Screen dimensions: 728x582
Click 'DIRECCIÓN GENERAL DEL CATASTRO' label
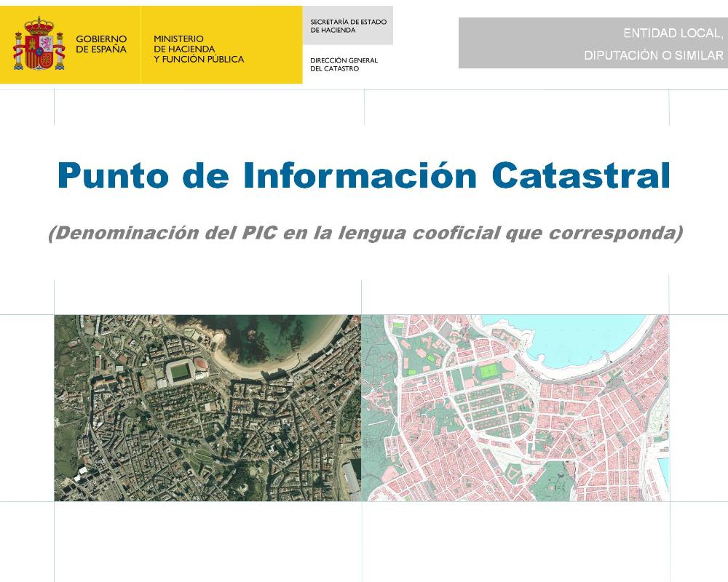[344, 64]
